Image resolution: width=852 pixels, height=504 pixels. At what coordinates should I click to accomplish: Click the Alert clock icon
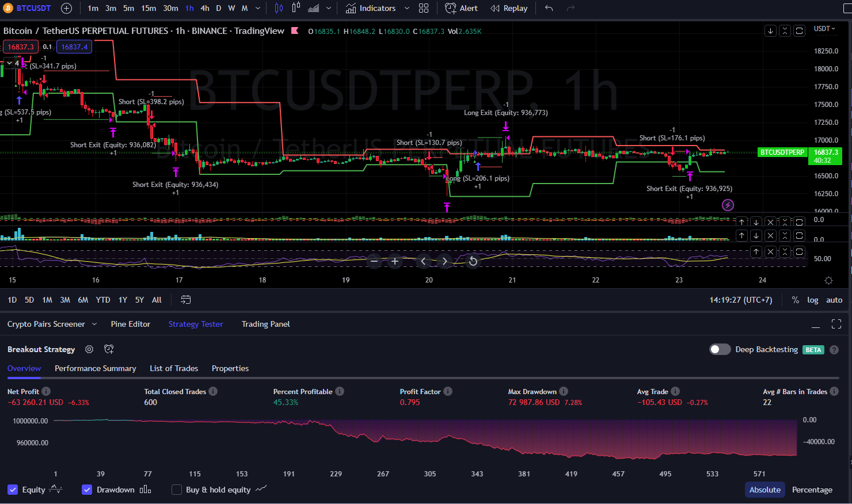451,8
